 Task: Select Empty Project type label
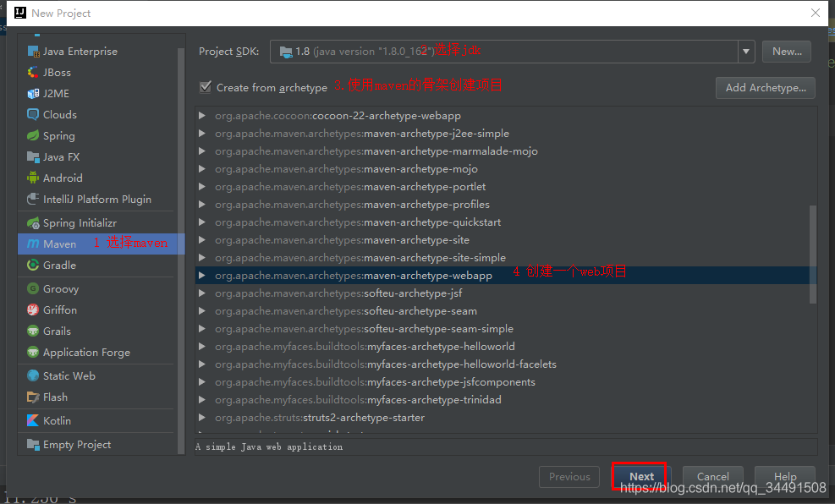click(x=77, y=445)
